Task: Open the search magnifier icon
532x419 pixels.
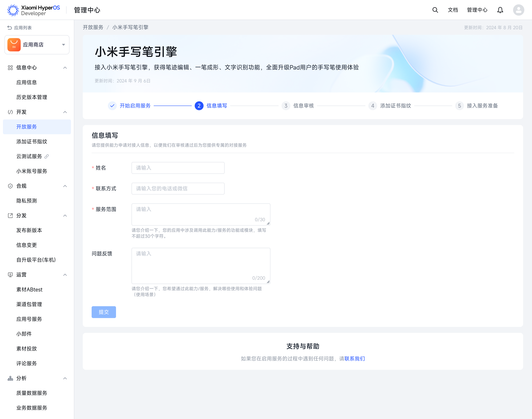Action: (435, 10)
